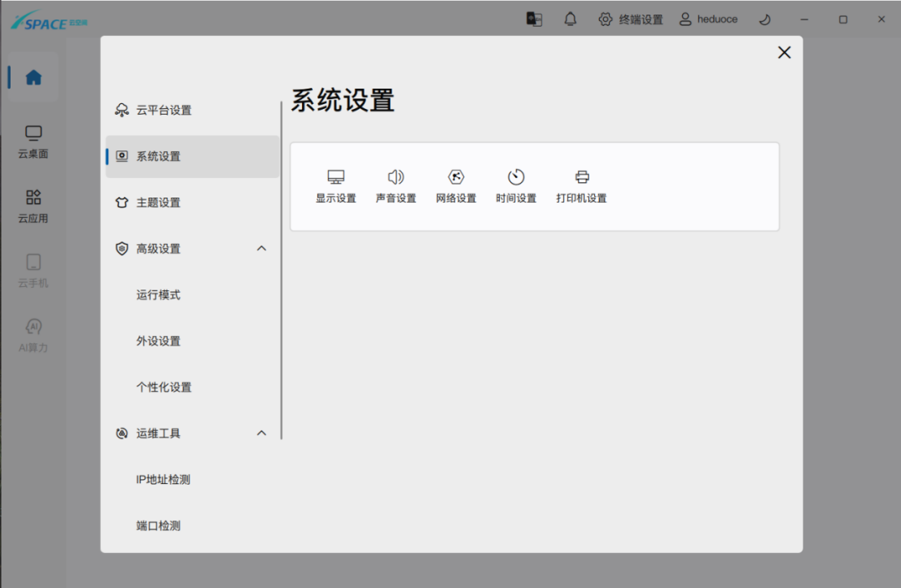Click the heduoce user account button

point(708,20)
